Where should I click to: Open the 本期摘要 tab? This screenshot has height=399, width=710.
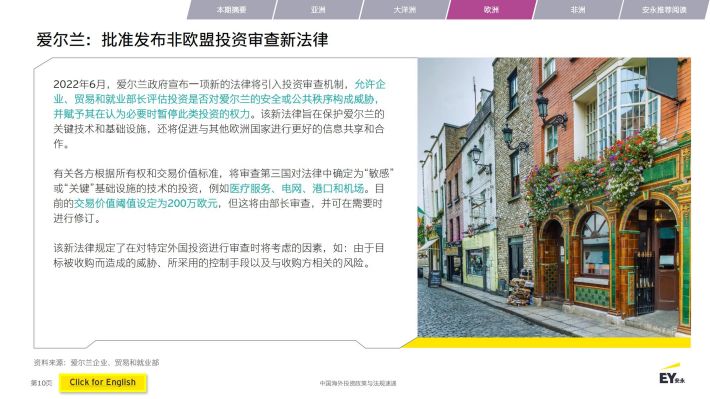(231, 10)
